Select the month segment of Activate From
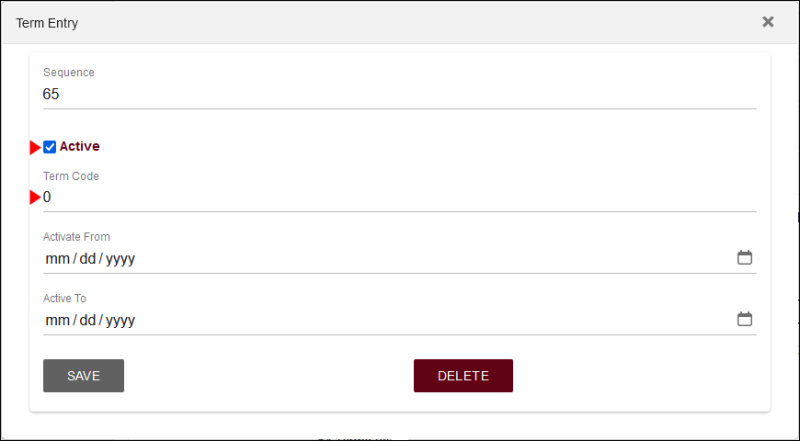Screen dimensions: 800x441 click(x=56, y=259)
